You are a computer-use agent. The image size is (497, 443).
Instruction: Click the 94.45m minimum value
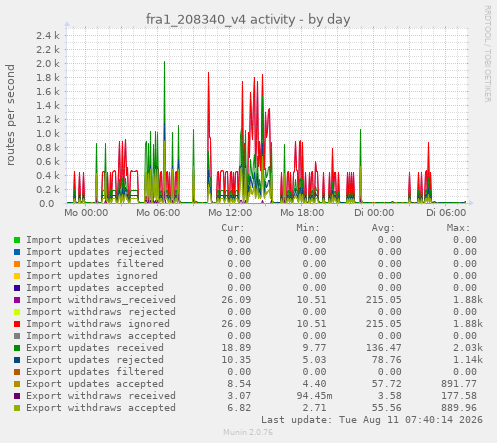point(314,396)
